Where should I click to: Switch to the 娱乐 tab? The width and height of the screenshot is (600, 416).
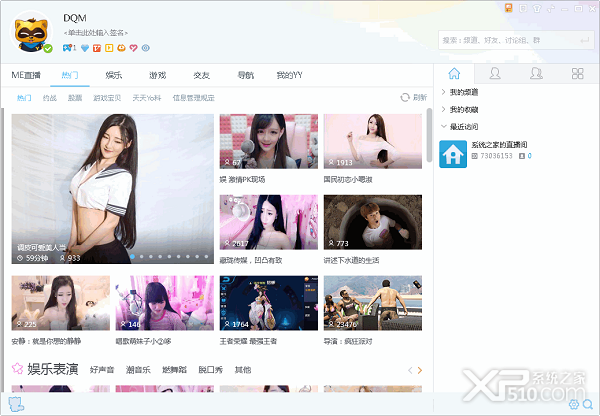click(114, 75)
